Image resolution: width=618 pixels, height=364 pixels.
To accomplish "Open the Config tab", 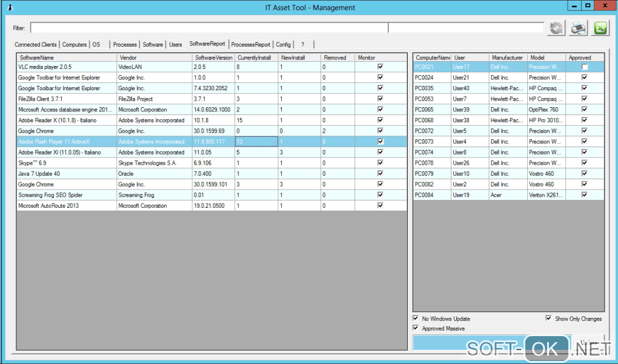I will (283, 44).
